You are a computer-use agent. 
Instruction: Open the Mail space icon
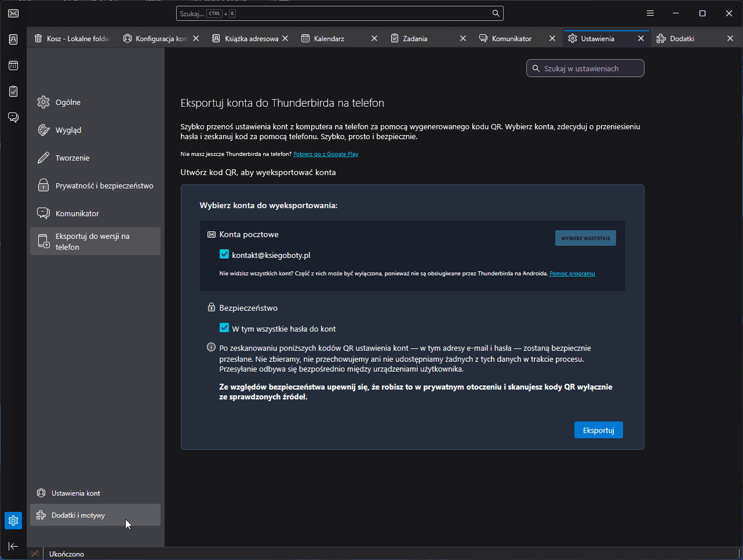[13, 13]
